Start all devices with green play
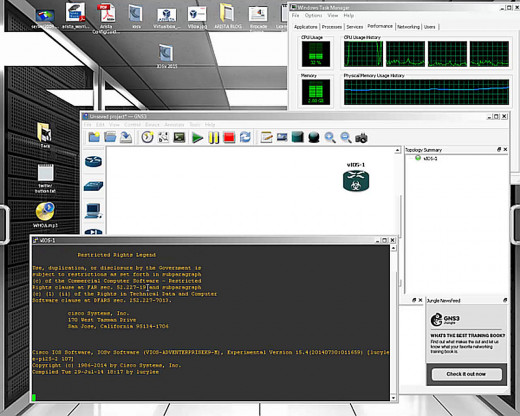520x416 pixels. (x=198, y=137)
